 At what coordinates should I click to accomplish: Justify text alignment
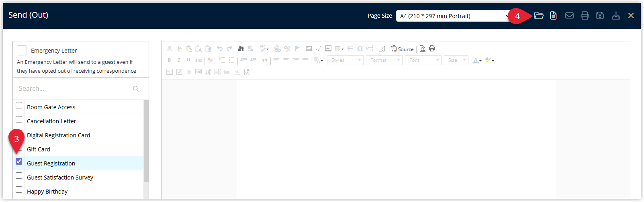pyautogui.click(x=305, y=60)
